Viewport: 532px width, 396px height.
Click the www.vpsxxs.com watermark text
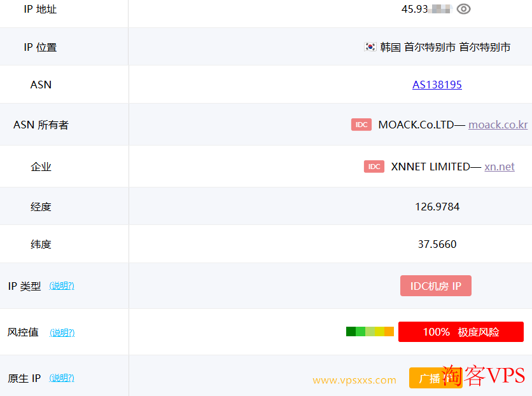(354, 380)
